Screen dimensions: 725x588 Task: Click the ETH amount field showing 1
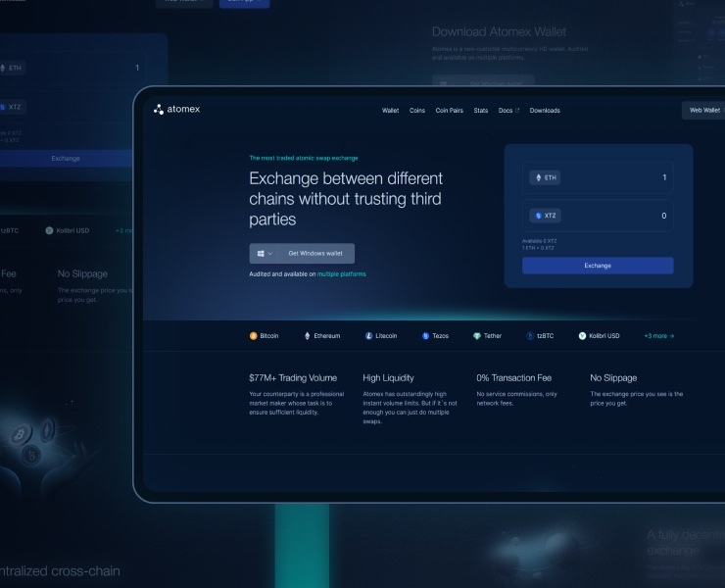[598, 177]
